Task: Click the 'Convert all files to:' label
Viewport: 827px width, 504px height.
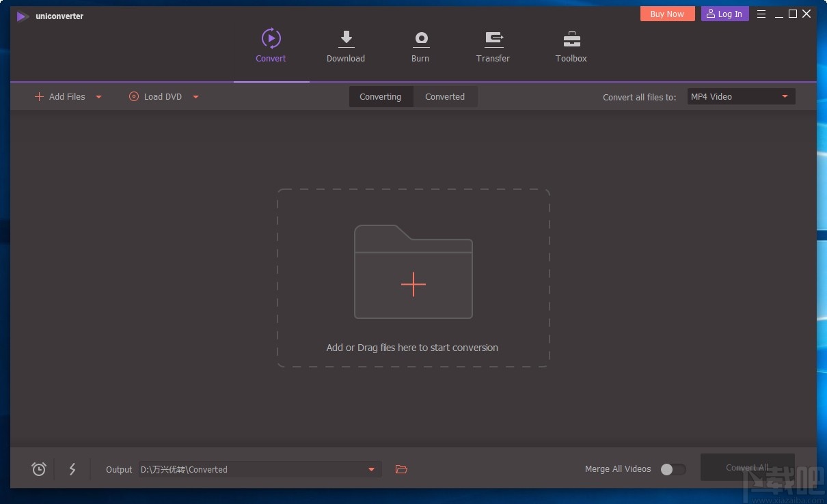Action: tap(640, 97)
